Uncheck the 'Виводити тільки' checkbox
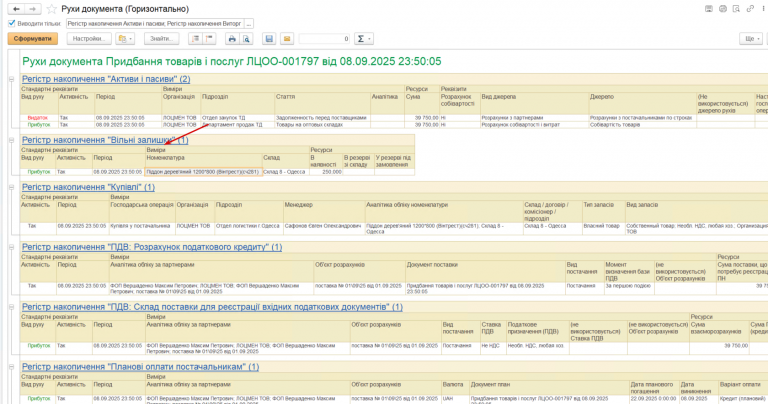Image resolution: width=768 pixels, height=404 pixels. 12,23
